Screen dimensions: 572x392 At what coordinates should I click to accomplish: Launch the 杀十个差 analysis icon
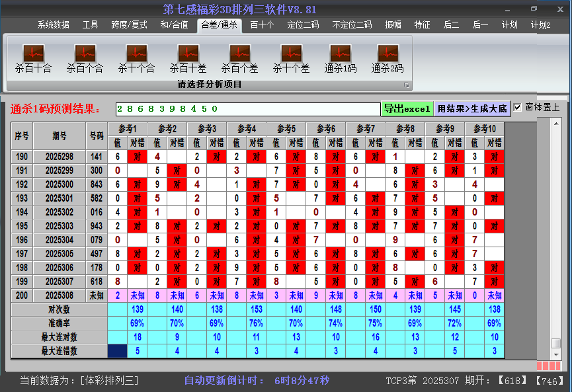[291, 54]
